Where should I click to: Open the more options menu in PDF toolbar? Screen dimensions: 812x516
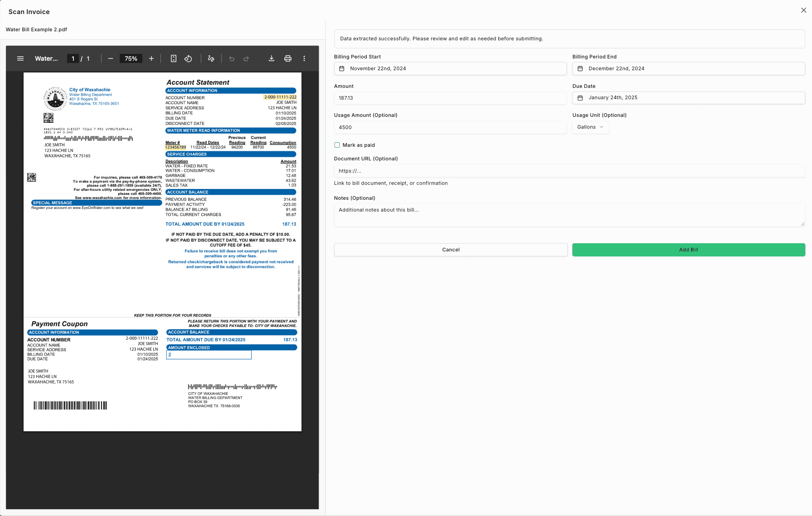(304, 58)
